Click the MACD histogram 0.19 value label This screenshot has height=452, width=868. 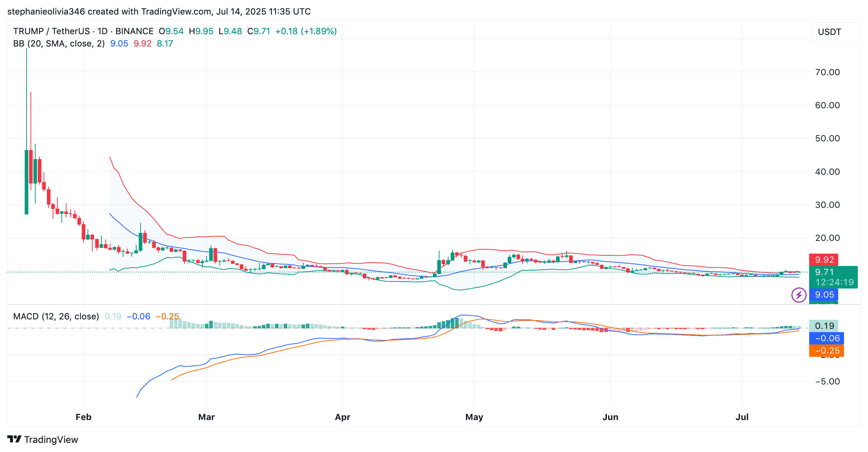tap(824, 326)
